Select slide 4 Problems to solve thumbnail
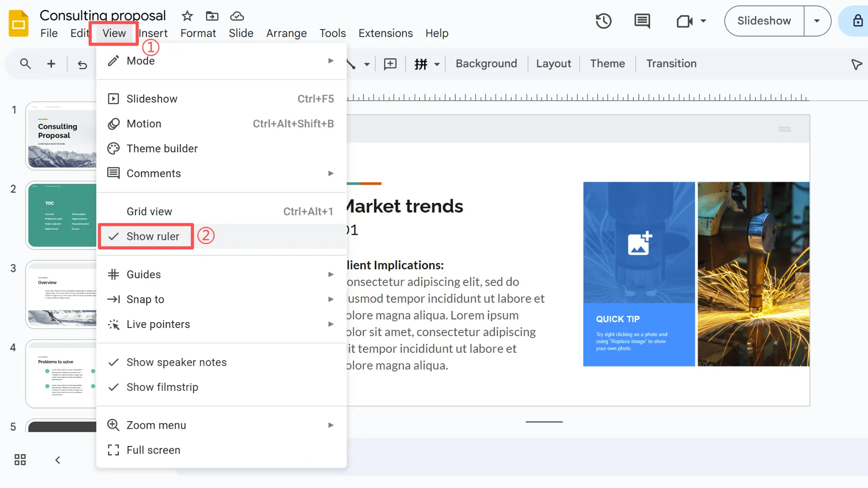868x488 pixels. (x=61, y=374)
